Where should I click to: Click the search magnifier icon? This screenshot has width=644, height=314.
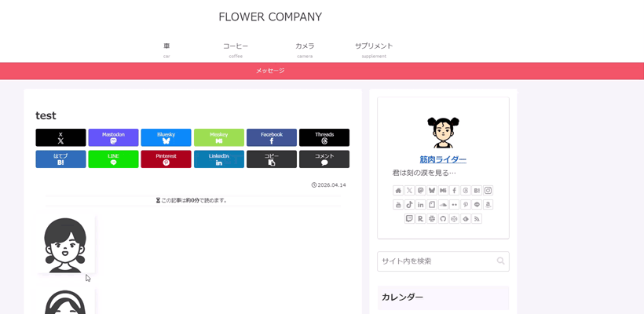point(500,261)
